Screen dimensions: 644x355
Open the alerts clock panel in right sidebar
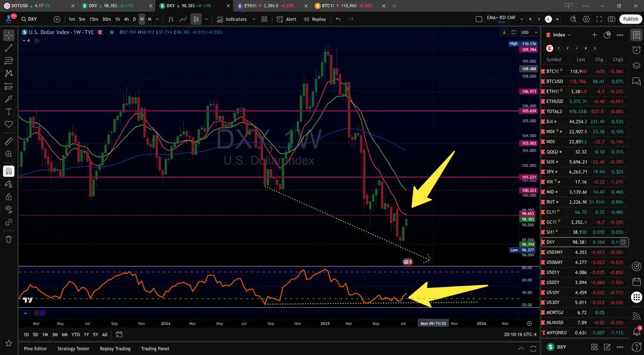pos(636,50)
